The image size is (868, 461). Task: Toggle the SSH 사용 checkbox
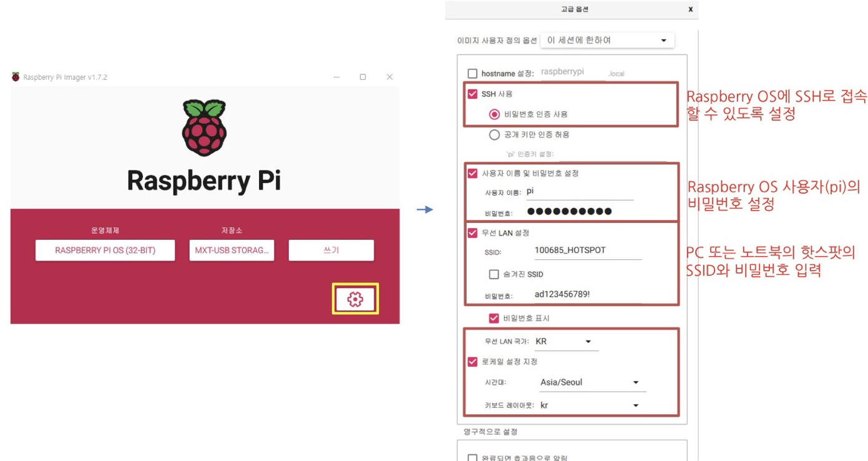tap(472, 94)
